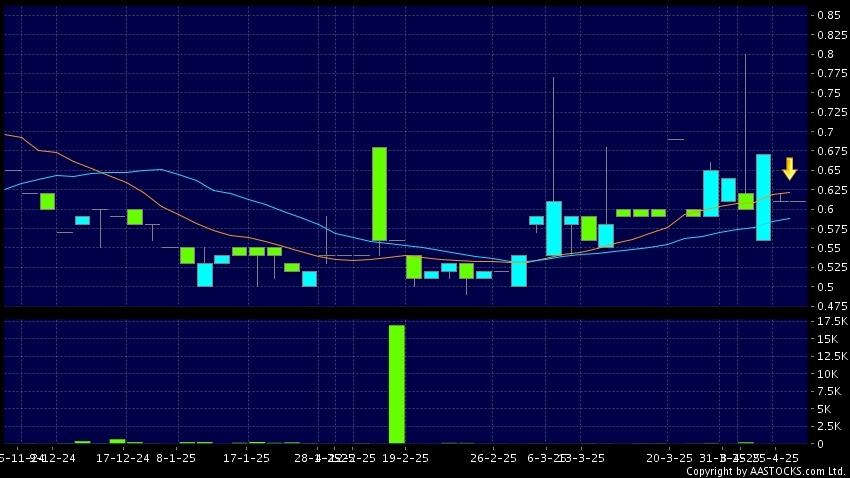Screen dimensions: 850x478
Task: Click the 0.6 price level label
Action: 826,209
